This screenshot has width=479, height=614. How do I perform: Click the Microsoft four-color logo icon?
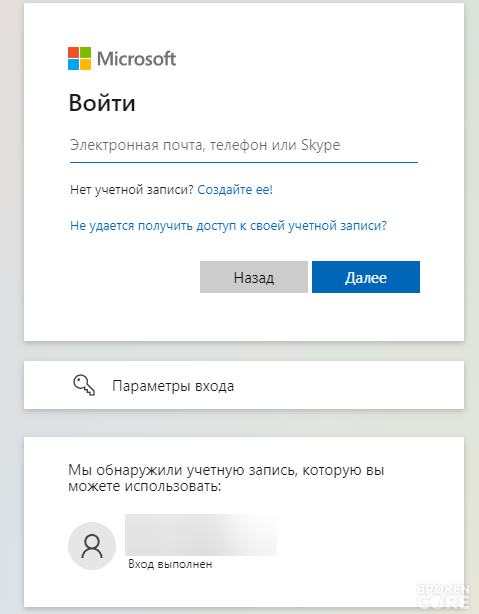(80, 58)
